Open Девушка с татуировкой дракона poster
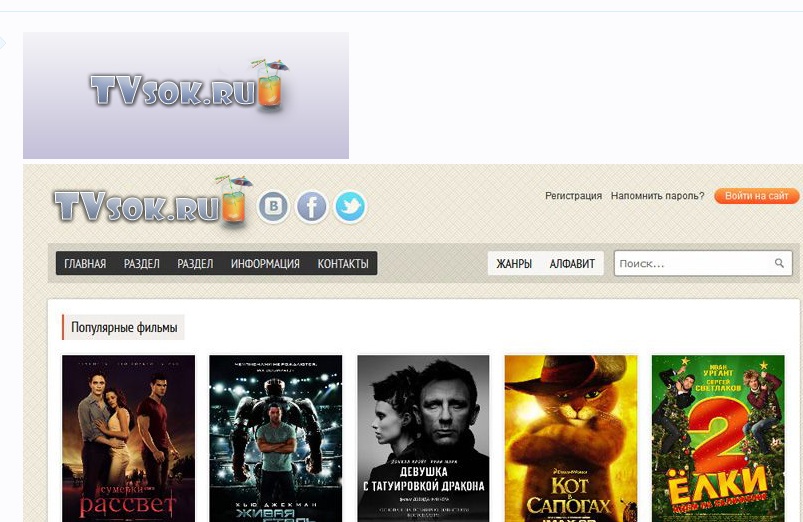 coord(423,439)
